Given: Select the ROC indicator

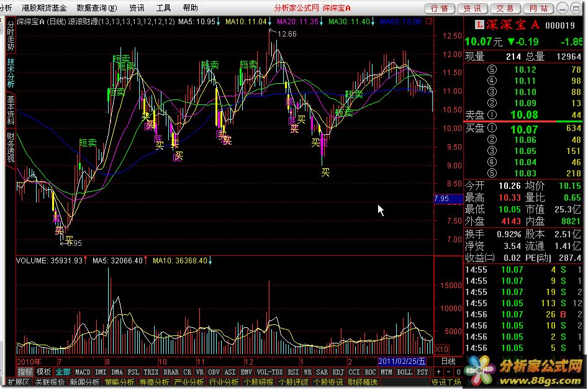Looking at the screenshot, I should (370, 372).
